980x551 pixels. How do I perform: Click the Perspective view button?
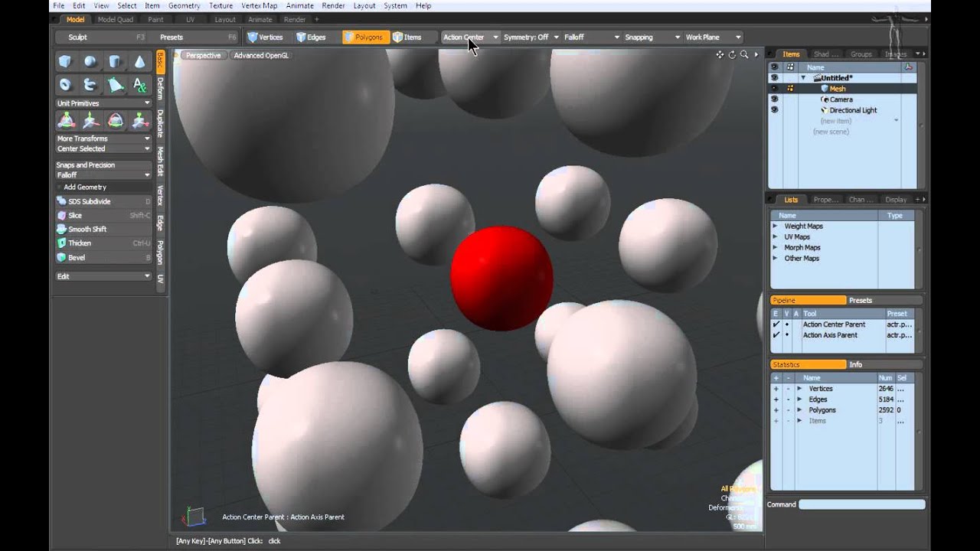[203, 55]
